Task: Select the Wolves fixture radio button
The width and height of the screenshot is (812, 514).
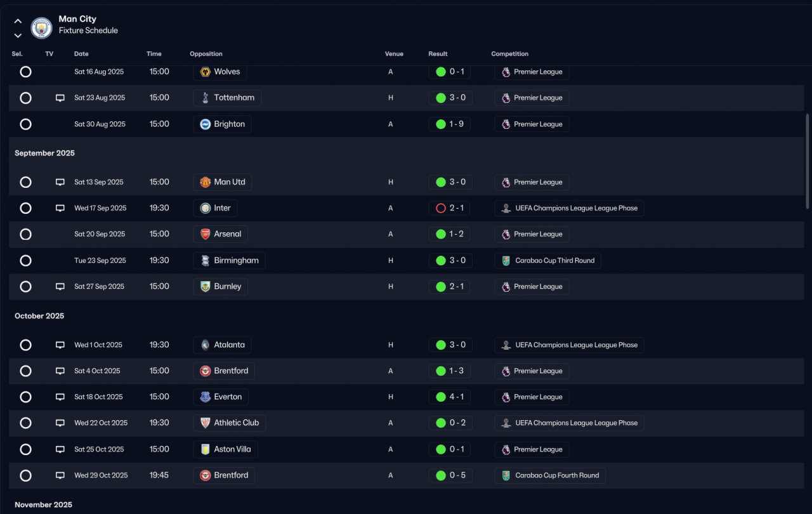Action: (25, 72)
